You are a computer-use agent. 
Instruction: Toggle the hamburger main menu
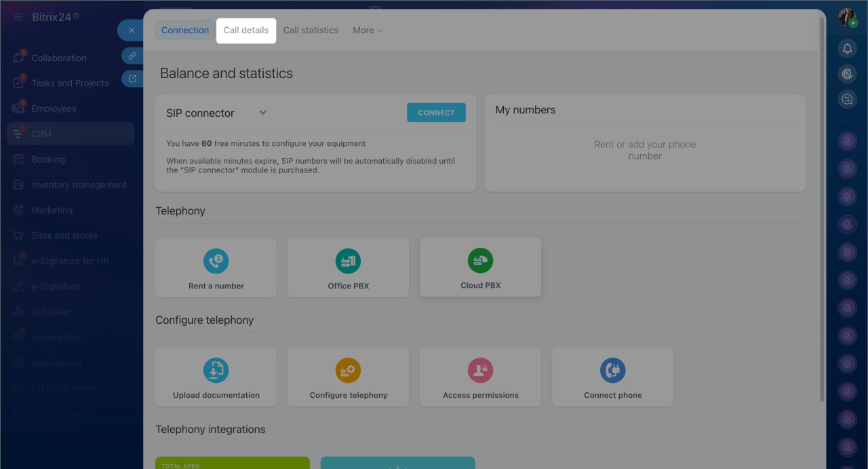(18, 17)
